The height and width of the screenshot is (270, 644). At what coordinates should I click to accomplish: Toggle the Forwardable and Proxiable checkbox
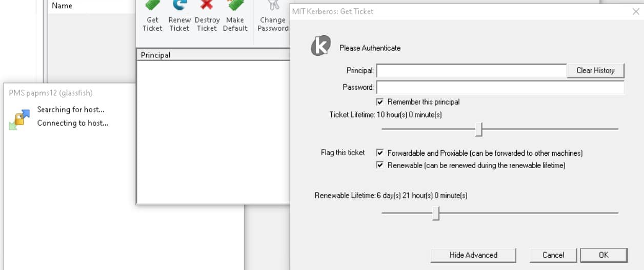coord(380,153)
